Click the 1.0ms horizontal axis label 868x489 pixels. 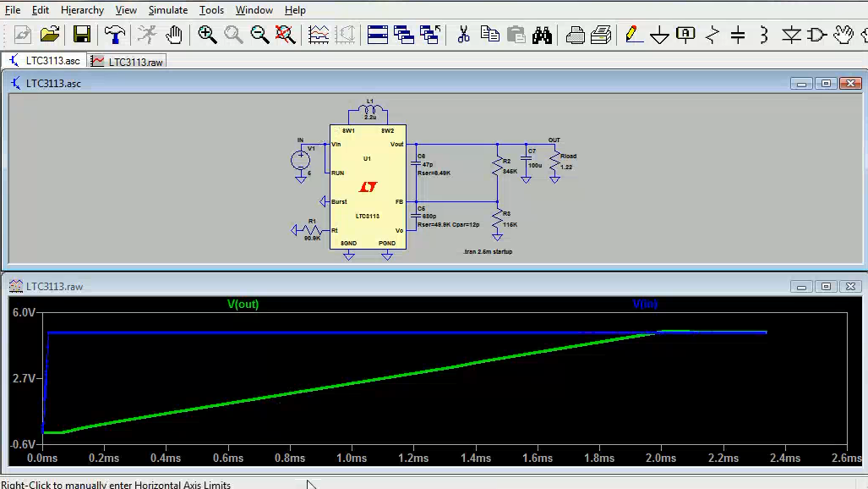click(x=352, y=459)
